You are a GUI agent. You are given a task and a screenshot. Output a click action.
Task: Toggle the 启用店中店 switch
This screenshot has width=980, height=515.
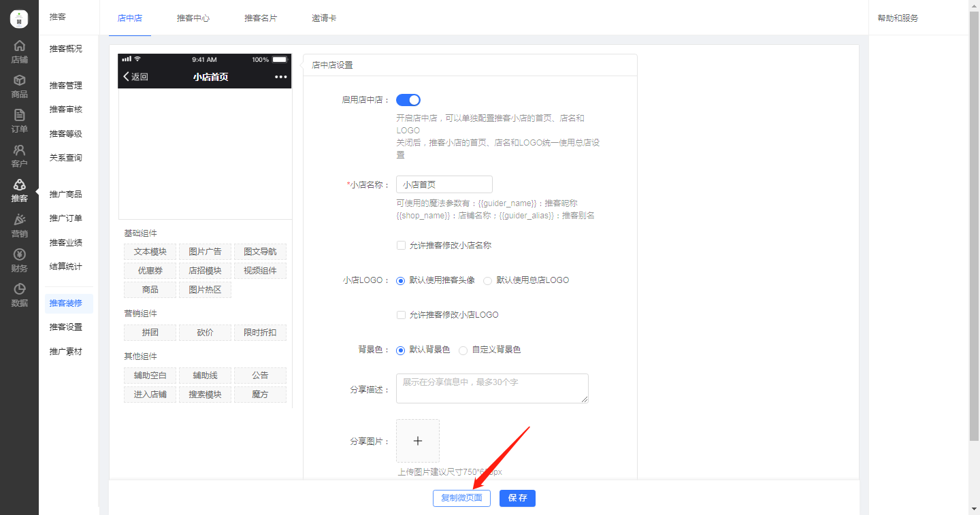pos(408,100)
